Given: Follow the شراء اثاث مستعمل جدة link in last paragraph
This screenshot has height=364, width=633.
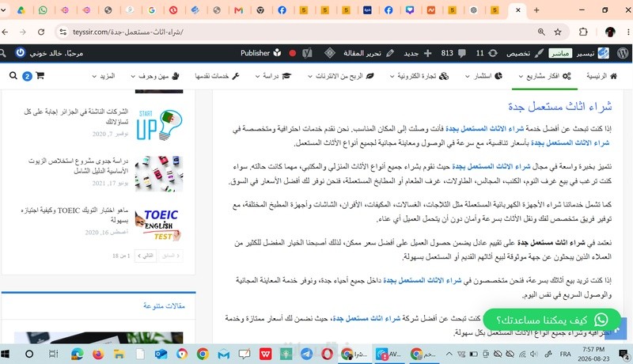Looking at the screenshot, I should [x=366, y=318].
